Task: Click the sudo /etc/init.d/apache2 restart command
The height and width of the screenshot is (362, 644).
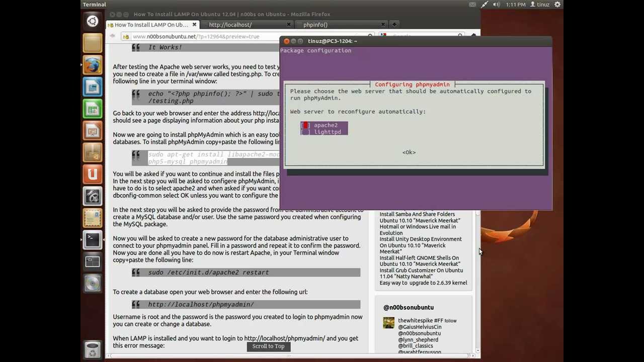Action: 208,273
